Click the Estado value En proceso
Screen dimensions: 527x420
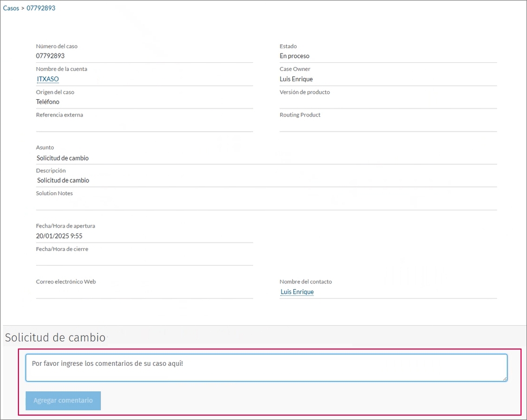[294, 56]
